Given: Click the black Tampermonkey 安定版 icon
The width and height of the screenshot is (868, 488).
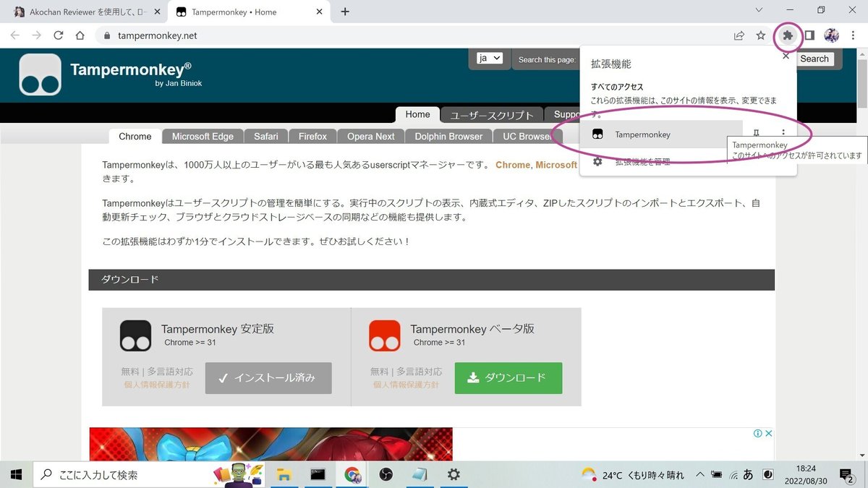Looking at the screenshot, I should tap(135, 335).
